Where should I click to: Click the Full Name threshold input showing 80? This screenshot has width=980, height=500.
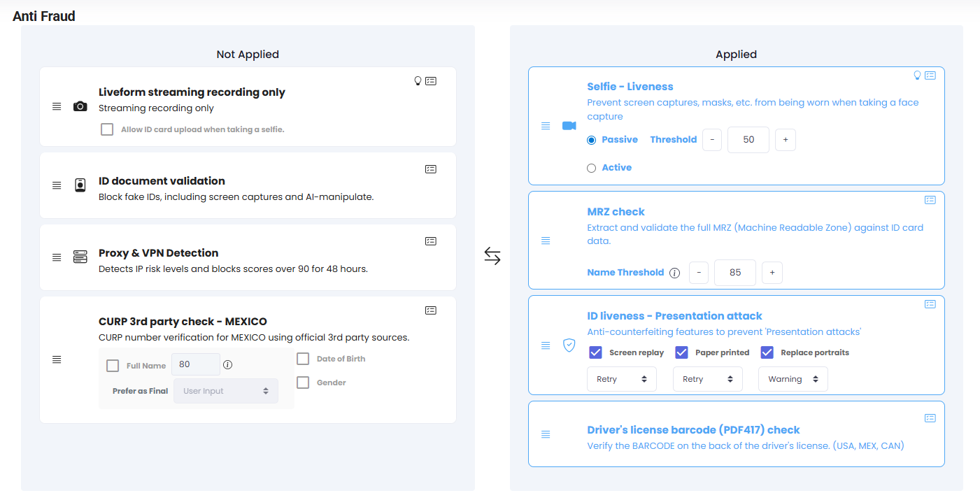(x=195, y=364)
